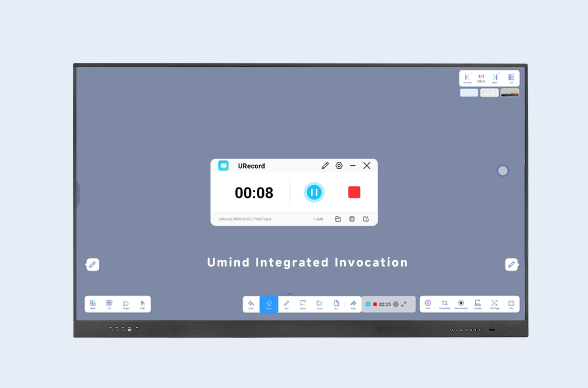Click the Record screen icon
Screen dimensions: 588x388
[x=461, y=304]
